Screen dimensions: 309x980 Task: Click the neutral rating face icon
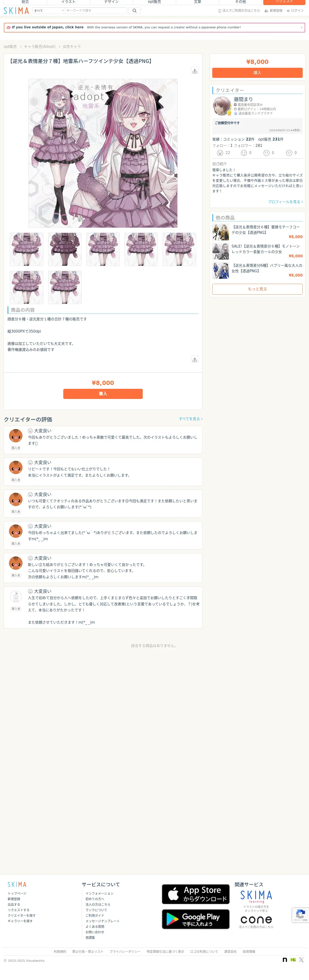(x=267, y=153)
